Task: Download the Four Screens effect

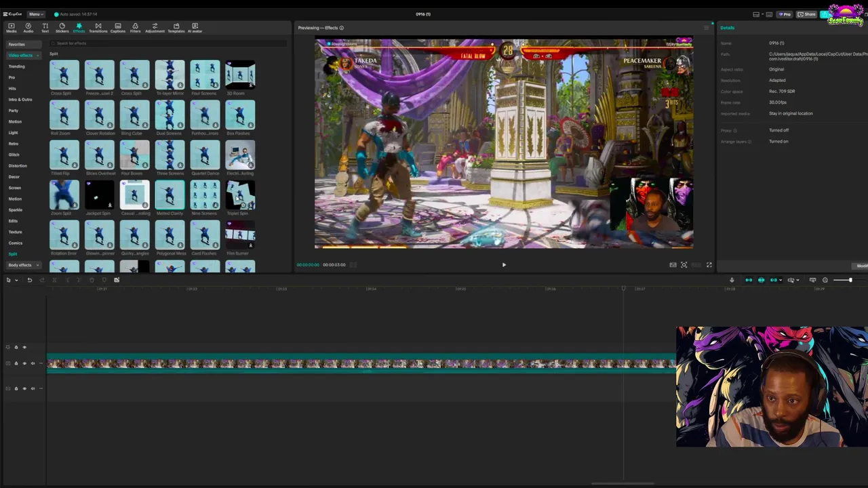Action: 216,85
